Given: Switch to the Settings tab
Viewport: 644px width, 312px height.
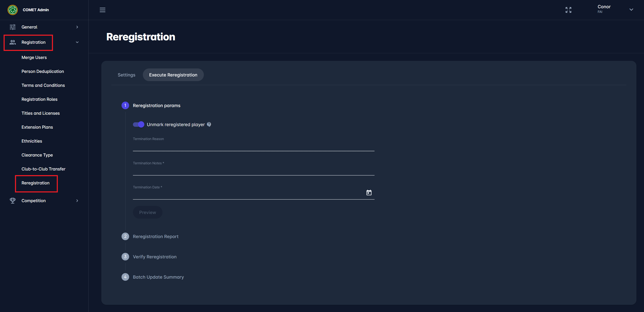Looking at the screenshot, I should [x=126, y=75].
